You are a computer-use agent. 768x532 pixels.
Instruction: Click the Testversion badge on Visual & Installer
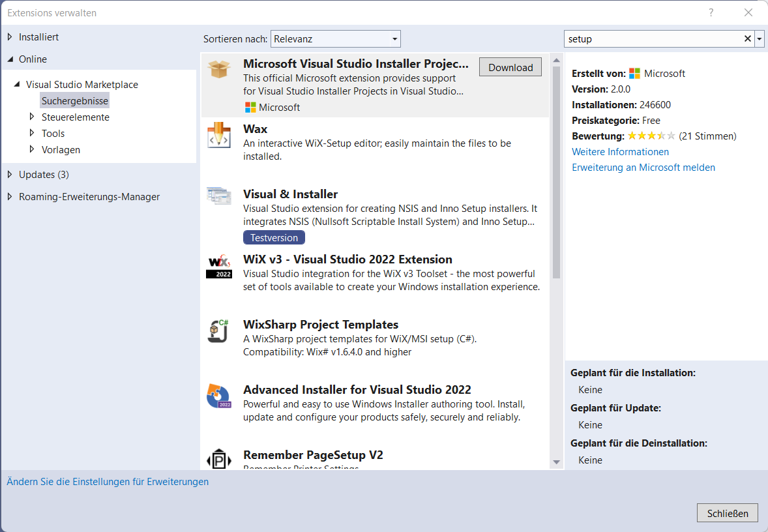point(274,237)
